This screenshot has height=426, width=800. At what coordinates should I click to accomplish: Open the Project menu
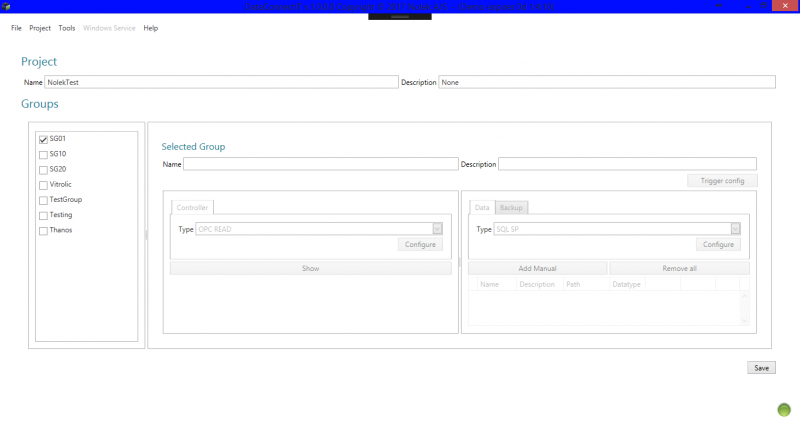40,28
